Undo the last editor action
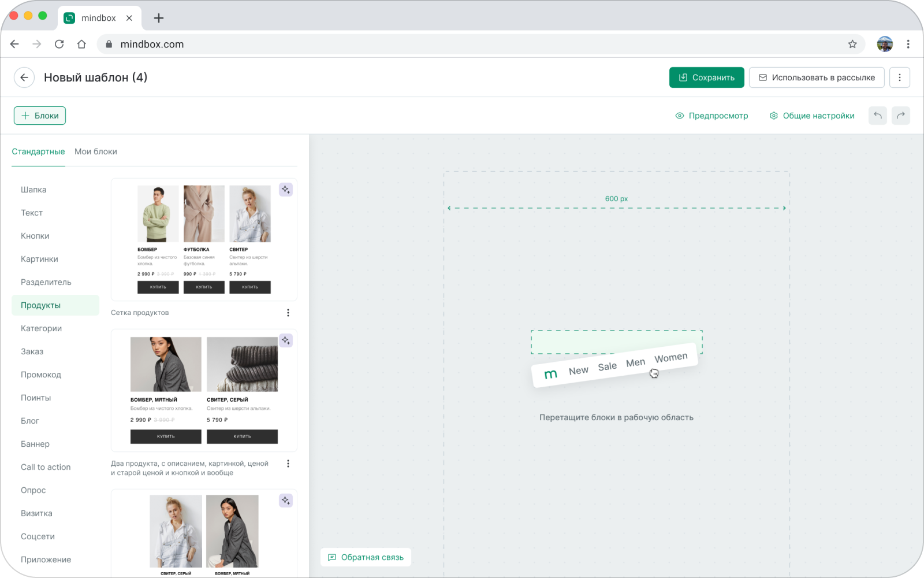Viewport: 924px width, 578px height. tap(878, 116)
